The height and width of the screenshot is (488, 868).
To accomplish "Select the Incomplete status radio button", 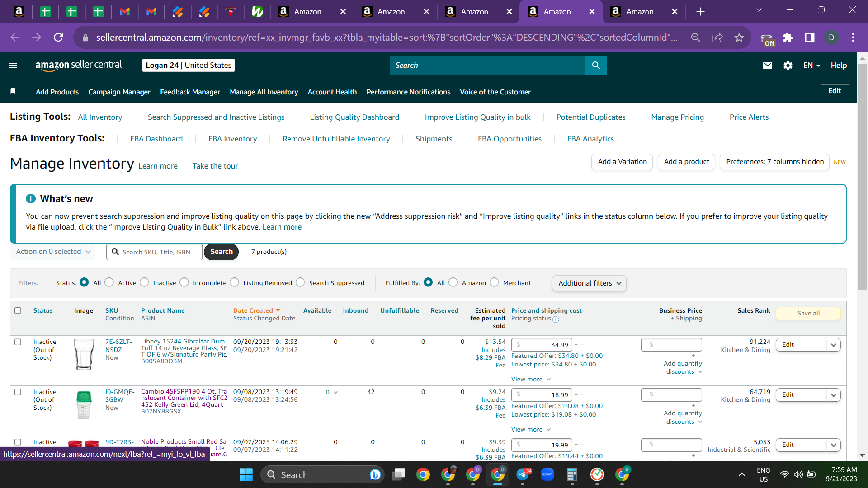I will coord(184,282).
